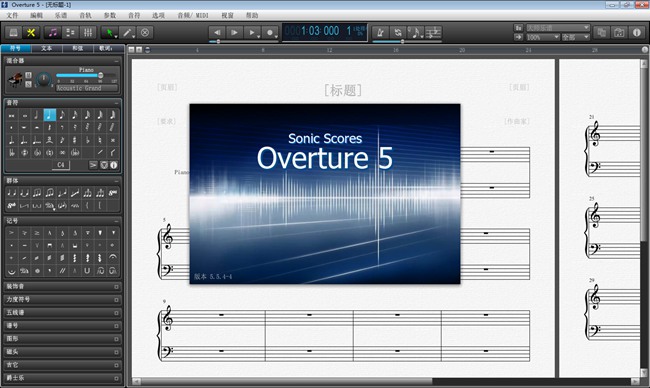The width and height of the screenshot is (650, 388).
Task: Open the Acoustic Grand instrument selector
Action: coord(87,88)
